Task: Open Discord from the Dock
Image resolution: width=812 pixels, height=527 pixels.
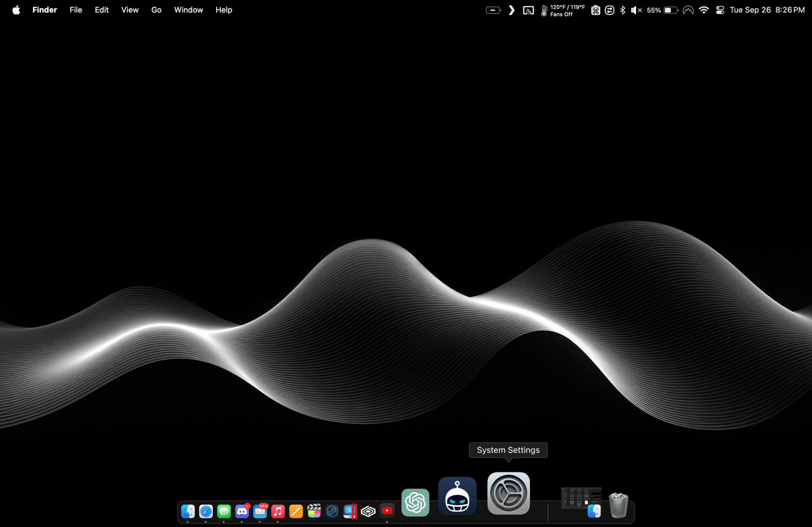Action: tap(242, 511)
